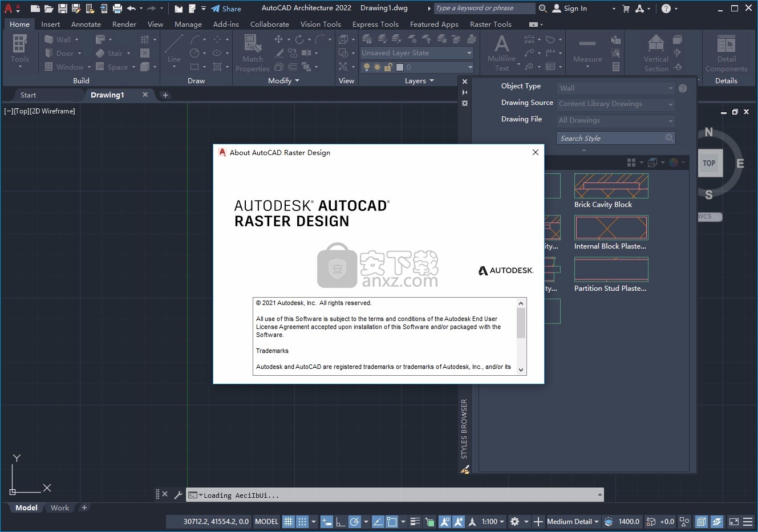
Task: Click the Help question mark icon
Action: coord(666,9)
